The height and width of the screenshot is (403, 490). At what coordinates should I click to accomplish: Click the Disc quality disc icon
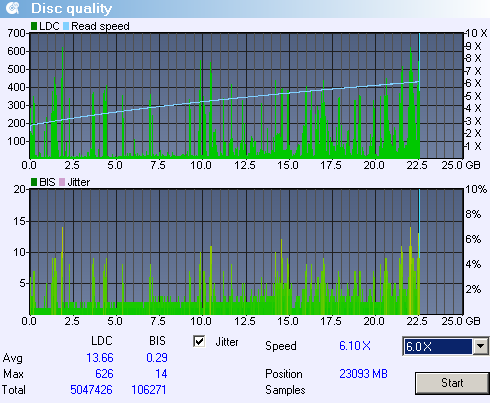click(13, 8)
